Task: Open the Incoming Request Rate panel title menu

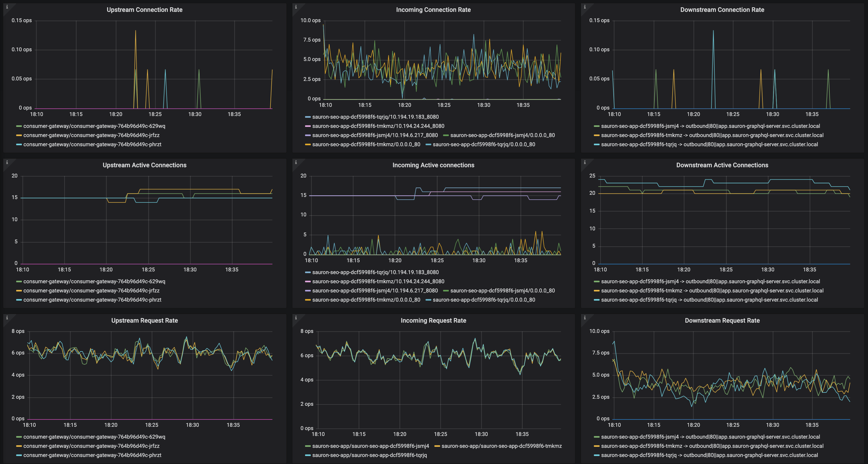Action: point(433,320)
